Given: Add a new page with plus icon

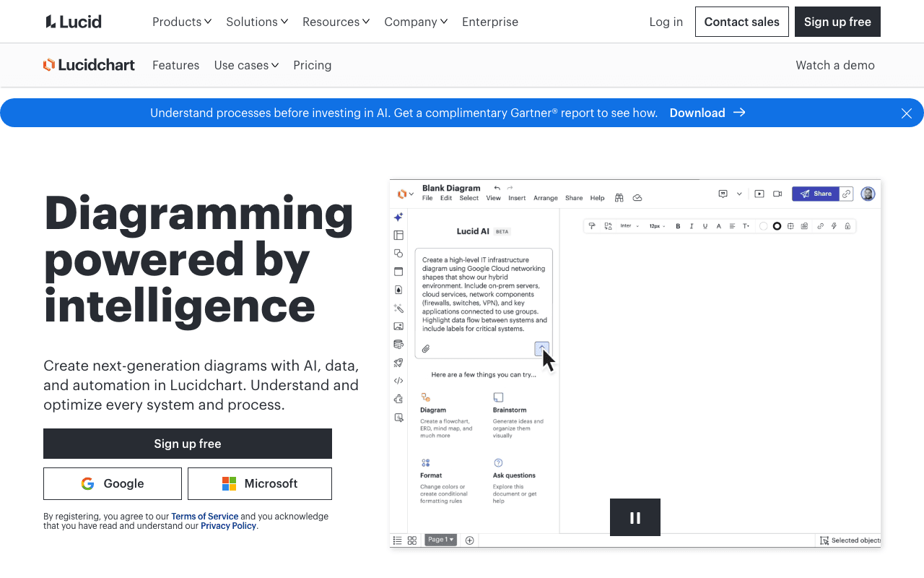Looking at the screenshot, I should click(x=470, y=540).
